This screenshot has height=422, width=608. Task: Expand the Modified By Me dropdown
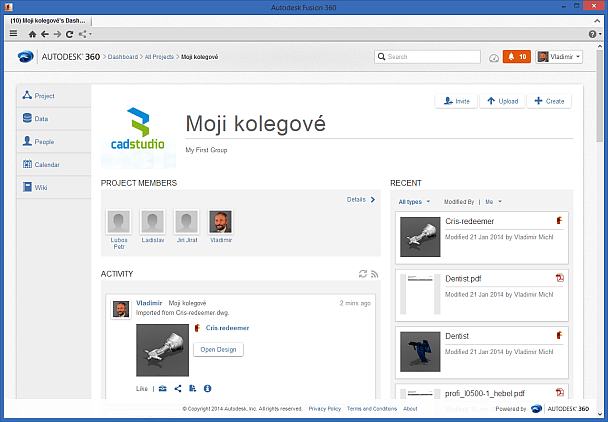coord(494,202)
